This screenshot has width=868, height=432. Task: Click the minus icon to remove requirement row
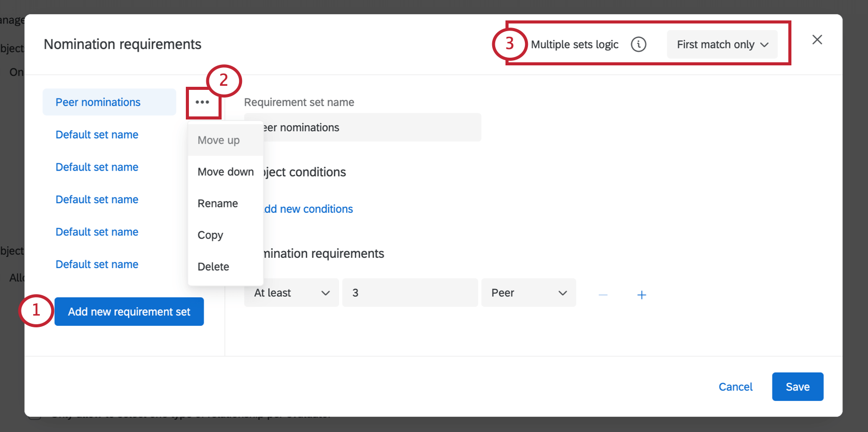603,295
